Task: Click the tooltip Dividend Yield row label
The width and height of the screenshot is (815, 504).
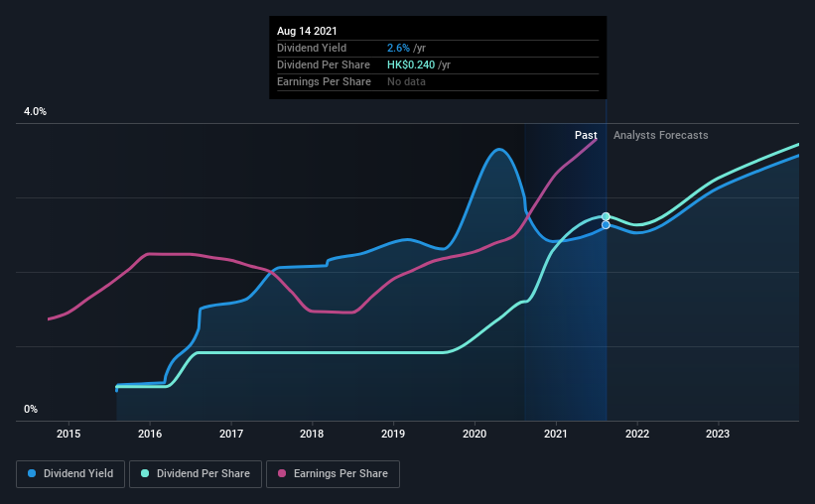Action: (312, 48)
